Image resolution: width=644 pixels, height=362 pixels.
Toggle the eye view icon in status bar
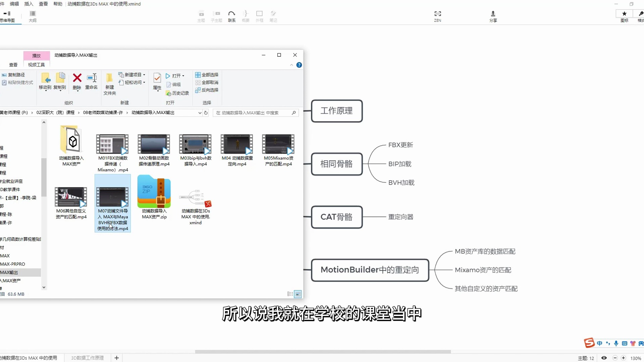(x=604, y=358)
